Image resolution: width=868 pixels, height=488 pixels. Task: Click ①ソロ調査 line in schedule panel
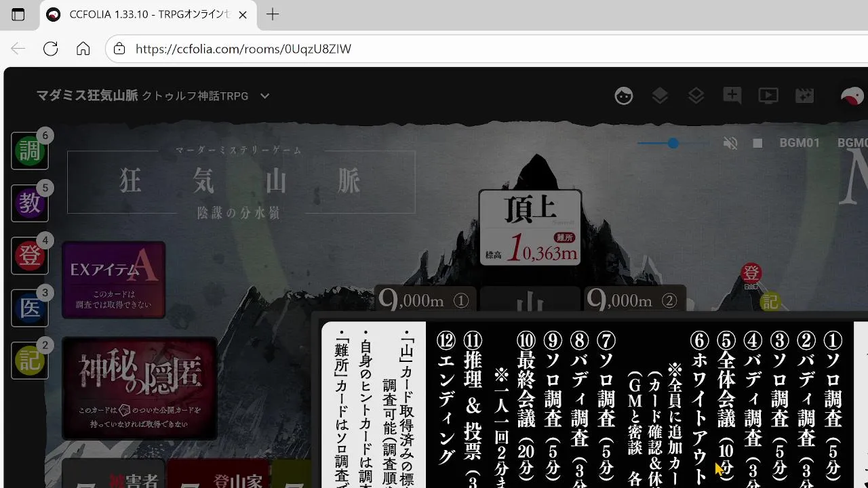[x=833, y=405]
